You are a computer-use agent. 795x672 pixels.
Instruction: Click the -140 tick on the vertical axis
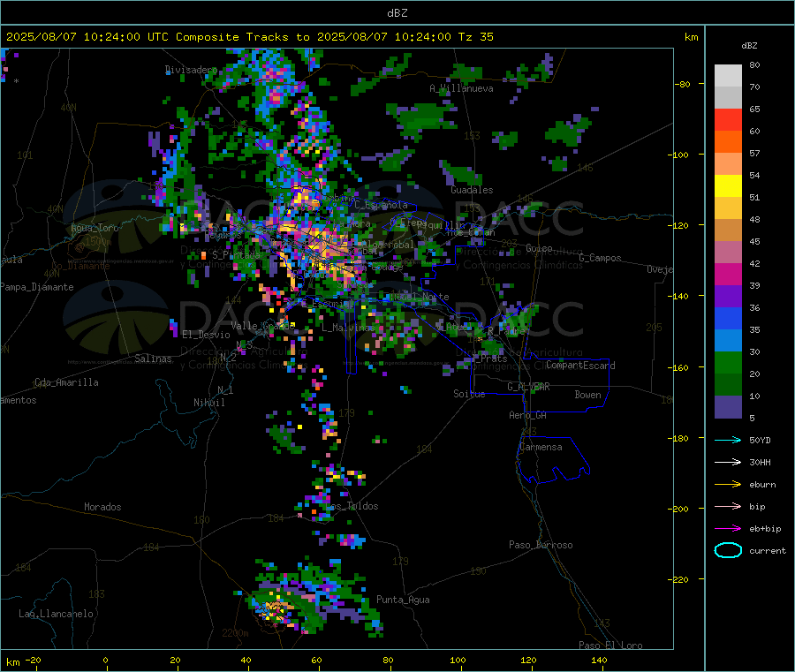(679, 296)
